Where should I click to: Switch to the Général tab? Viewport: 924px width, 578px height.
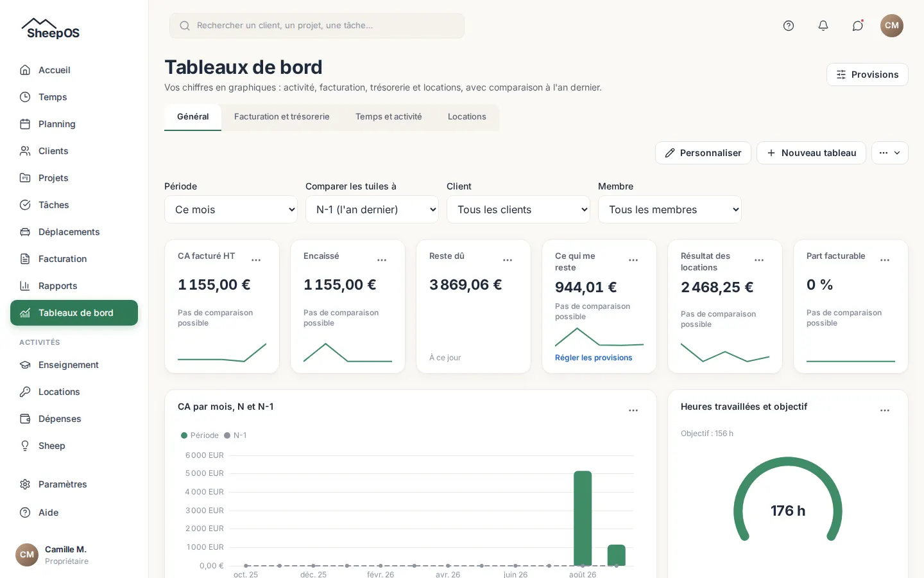pyautogui.click(x=193, y=117)
